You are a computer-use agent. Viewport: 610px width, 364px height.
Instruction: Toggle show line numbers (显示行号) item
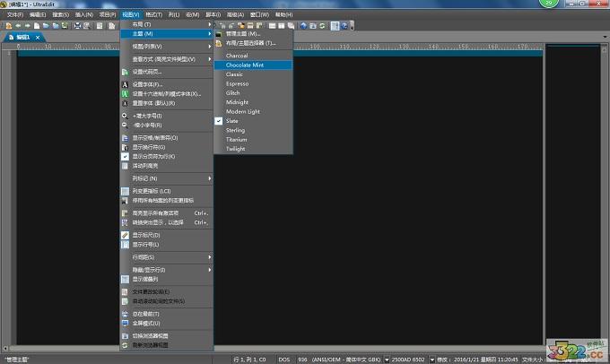(167, 245)
